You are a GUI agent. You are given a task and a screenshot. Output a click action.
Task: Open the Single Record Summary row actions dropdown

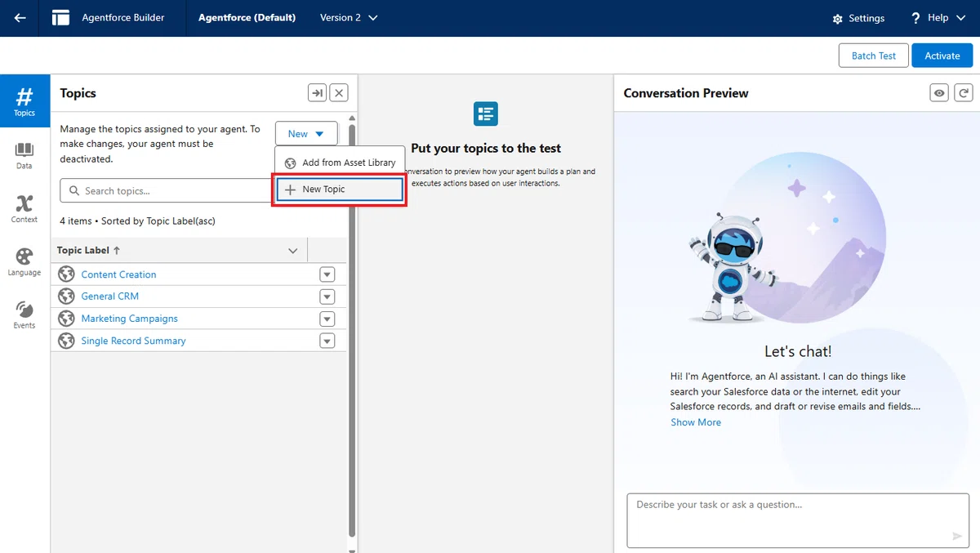327,341
